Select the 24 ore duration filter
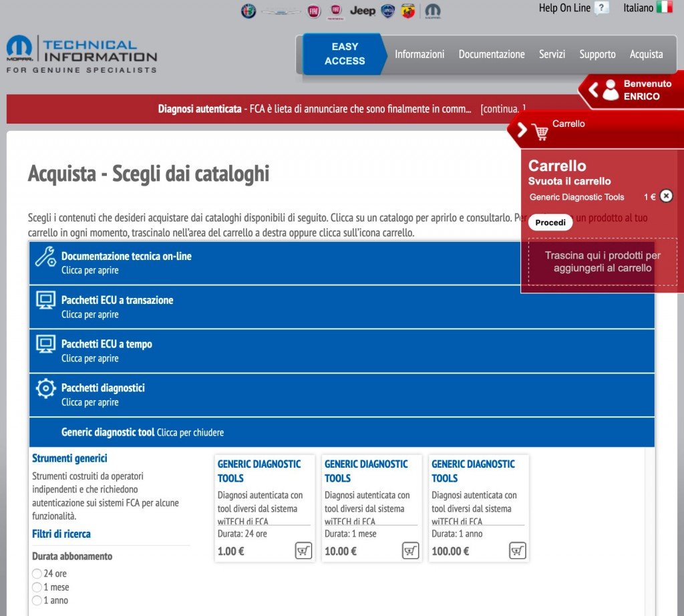This screenshot has height=616, width=684. [37, 574]
